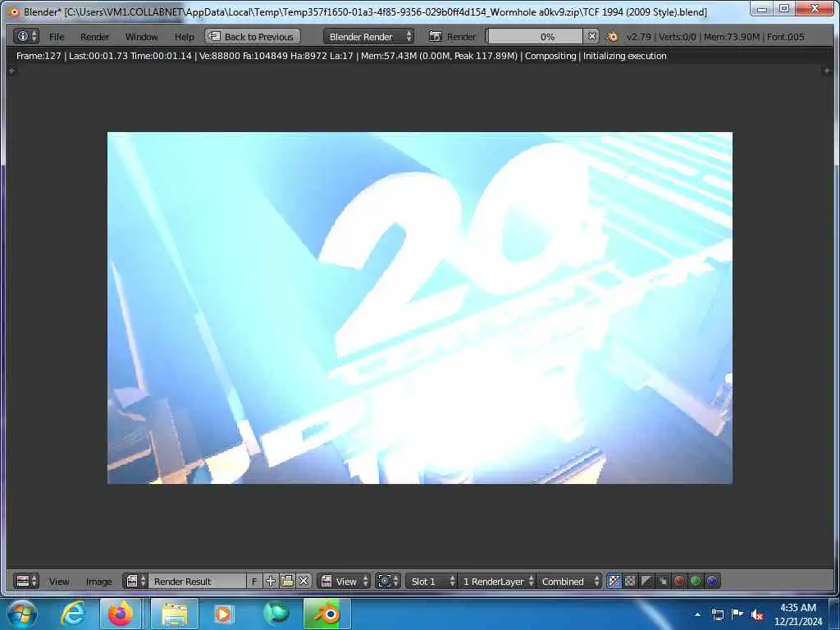Open the Render menu in top bar
This screenshot has width=840, height=630.
click(x=95, y=37)
